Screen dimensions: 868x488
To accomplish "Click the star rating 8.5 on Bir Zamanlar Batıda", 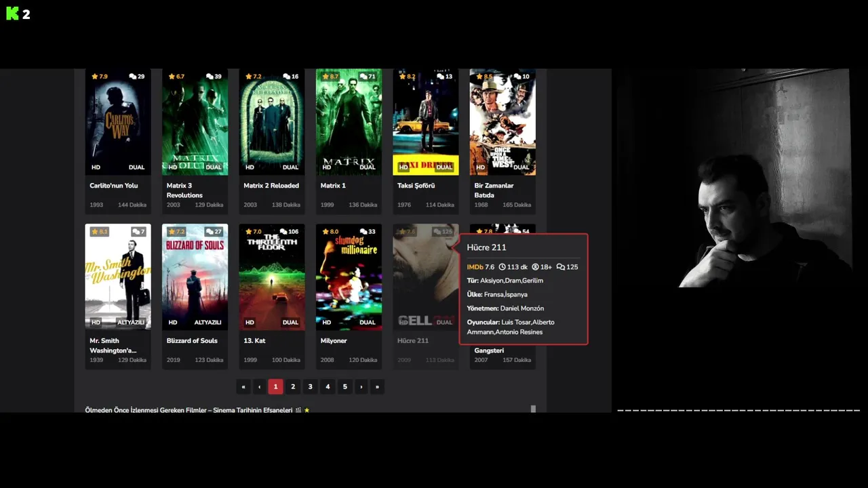I will tap(484, 77).
